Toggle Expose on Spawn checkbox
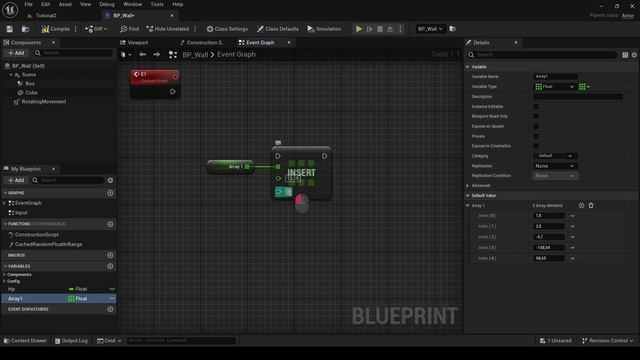 [536, 127]
